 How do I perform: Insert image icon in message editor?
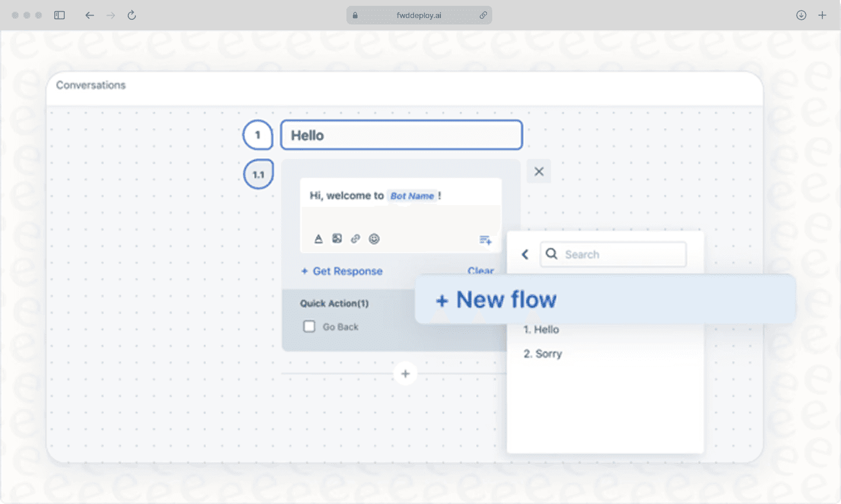[x=337, y=238]
